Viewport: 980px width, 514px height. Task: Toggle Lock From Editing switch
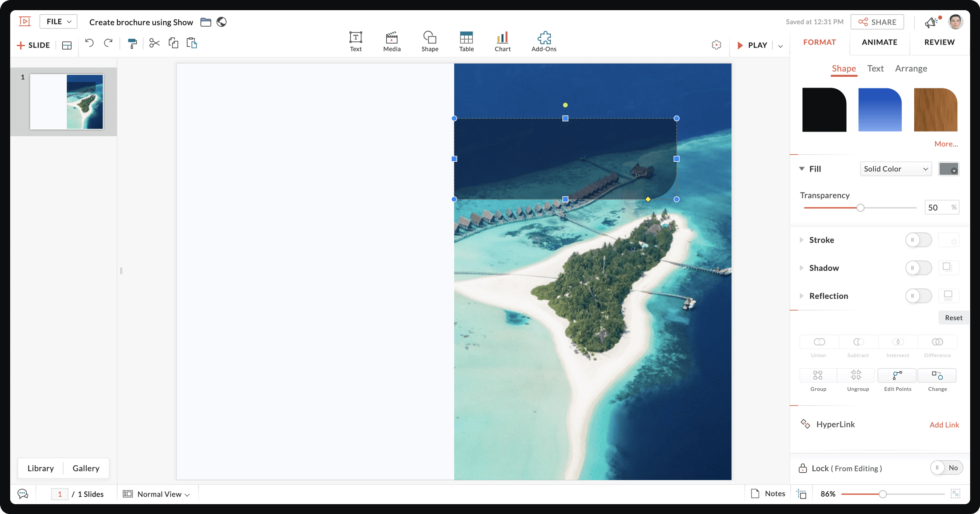[x=946, y=468]
